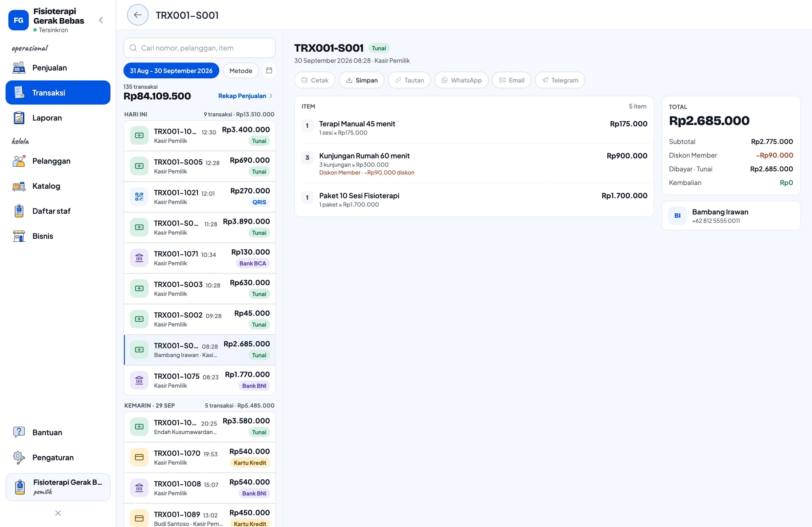Viewport: 812px width, 527px height.
Task: Open the Kartu Kredit transaction TRX001-1070
Action: click(x=200, y=457)
